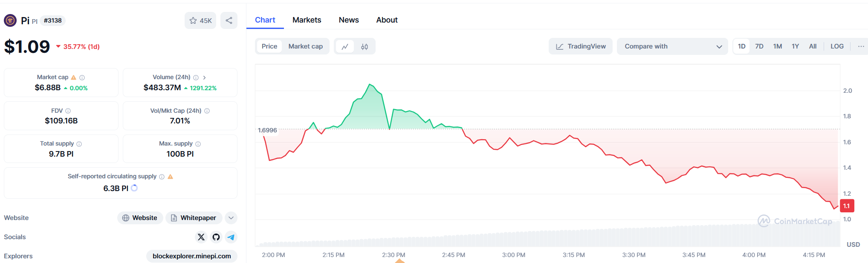The height and width of the screenshot is (263, 868).
Task: Set chart range to 1Y
Action: pyautogui.click(x=796, y=46)
